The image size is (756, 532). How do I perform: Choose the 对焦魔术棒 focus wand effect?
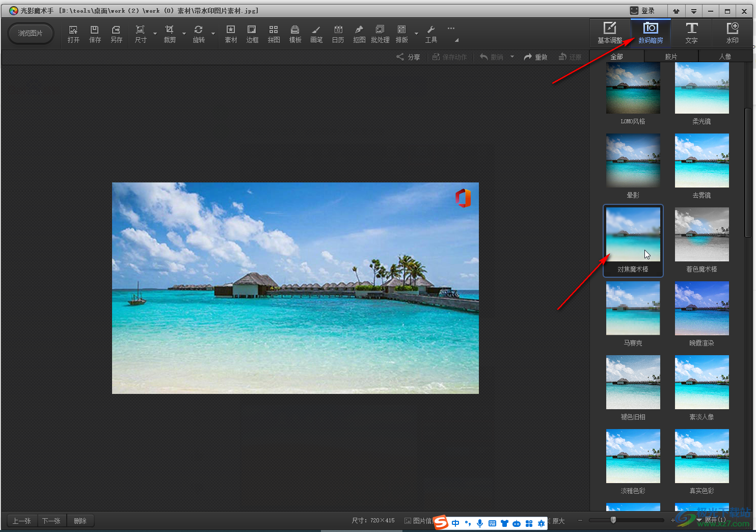[x=633, y=241]
